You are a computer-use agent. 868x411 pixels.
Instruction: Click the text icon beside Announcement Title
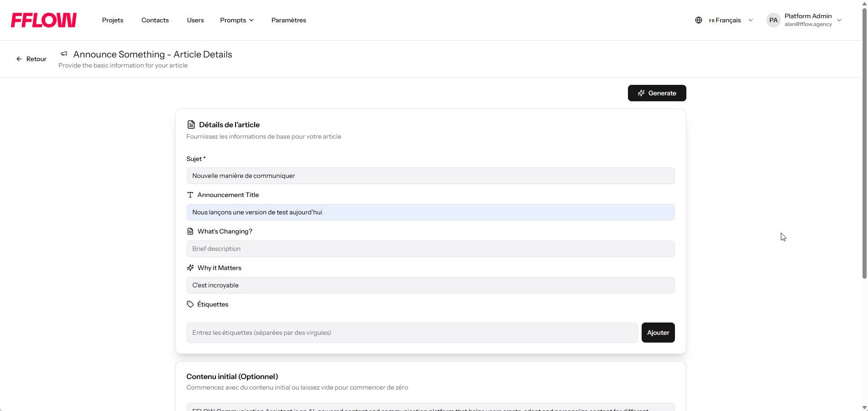190,195
